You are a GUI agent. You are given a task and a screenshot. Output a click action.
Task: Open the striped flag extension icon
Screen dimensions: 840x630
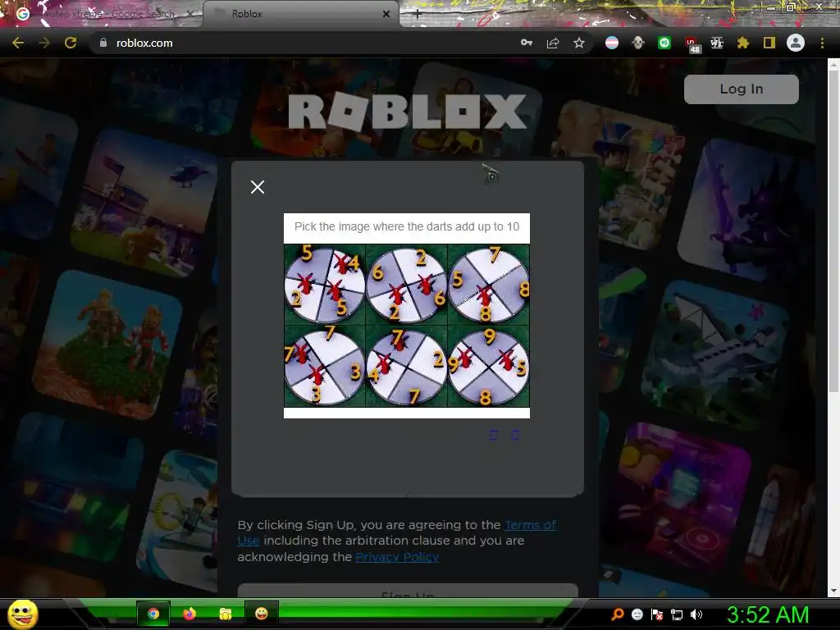tap(612, 43)
